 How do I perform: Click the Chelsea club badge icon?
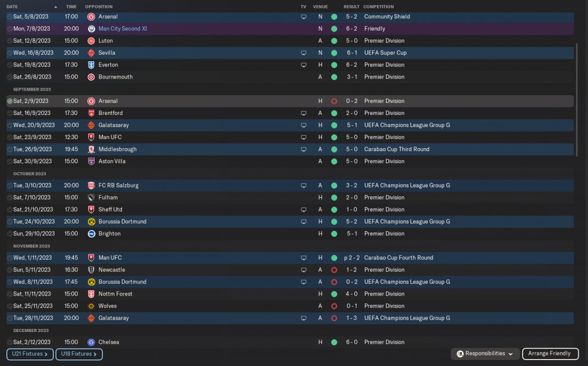pyautogui.click(x=91, y=342)
